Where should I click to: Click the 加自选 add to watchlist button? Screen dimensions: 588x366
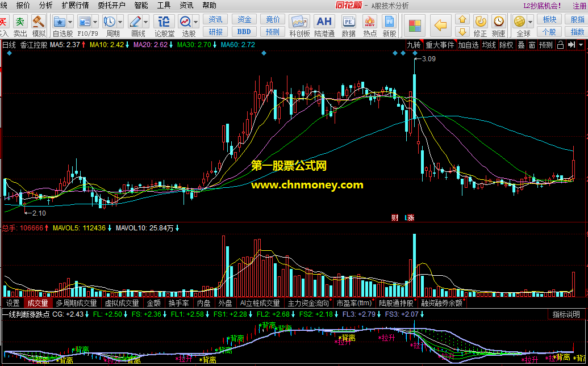click(x=468, y=45)
